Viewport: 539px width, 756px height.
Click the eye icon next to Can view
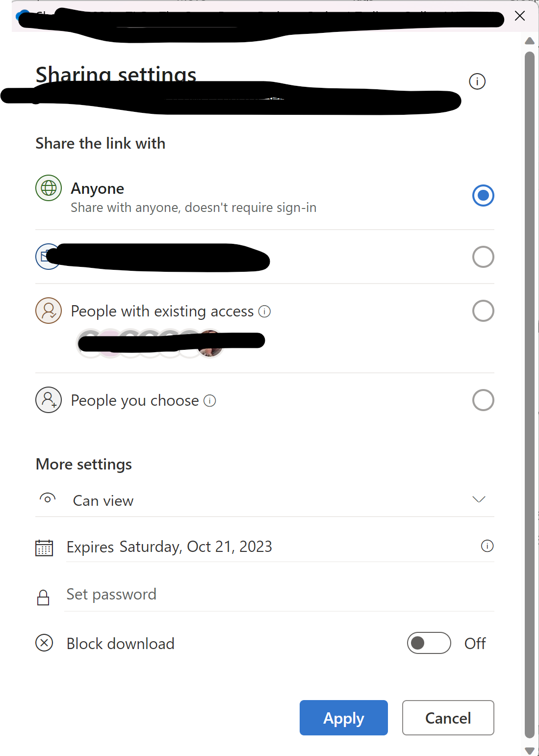pyautogui.click(x=48, y=498)
